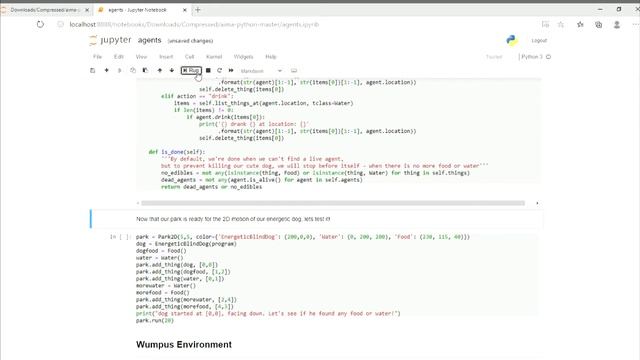Run the selected cell
640x360 pixels.
click(x=191, y=71)
